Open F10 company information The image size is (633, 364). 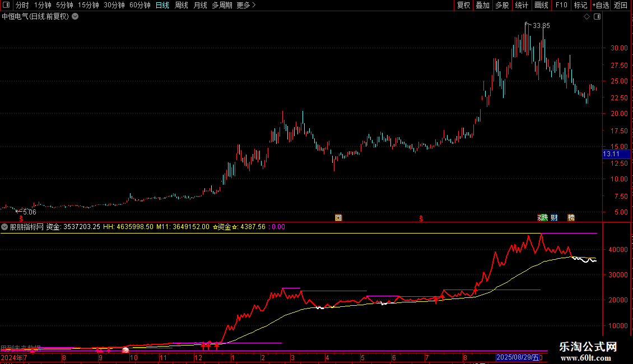(561, 5)
